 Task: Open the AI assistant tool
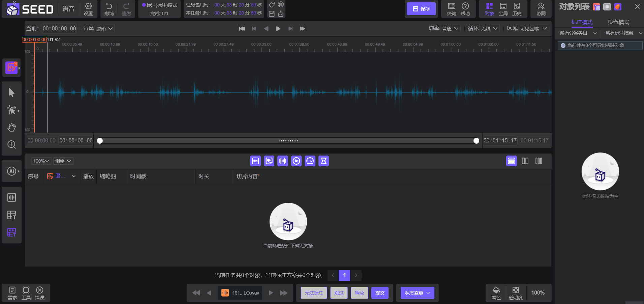coord(11,171)
